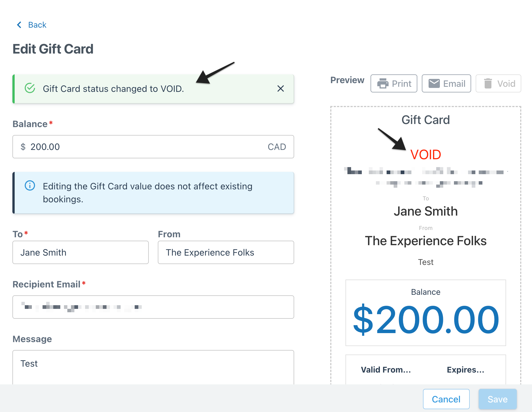
Task: Click the back chevron arrow icon
Action: pos(19,25)
